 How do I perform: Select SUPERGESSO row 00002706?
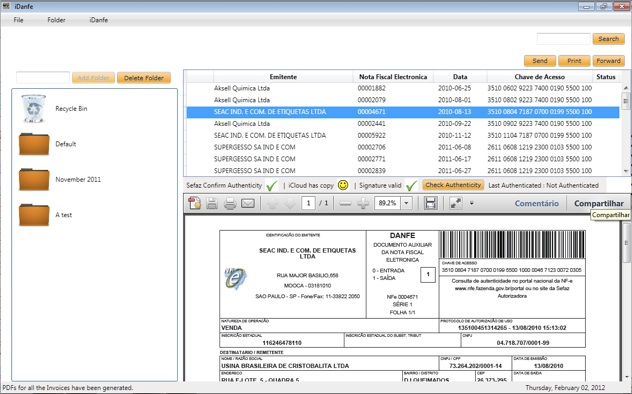point(403,147)
